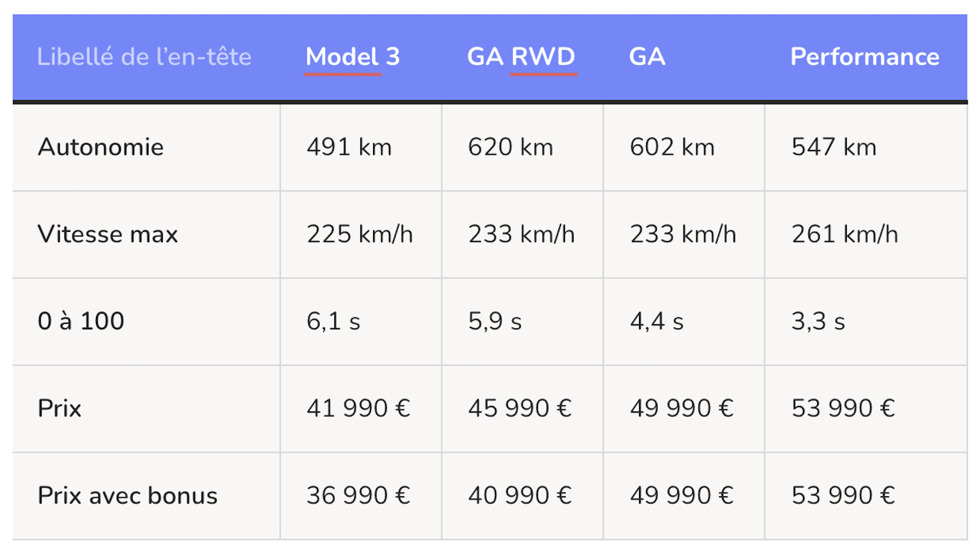Select the Prix row label
The height and width of the screenshot is (553, 980).
[59, 408]
